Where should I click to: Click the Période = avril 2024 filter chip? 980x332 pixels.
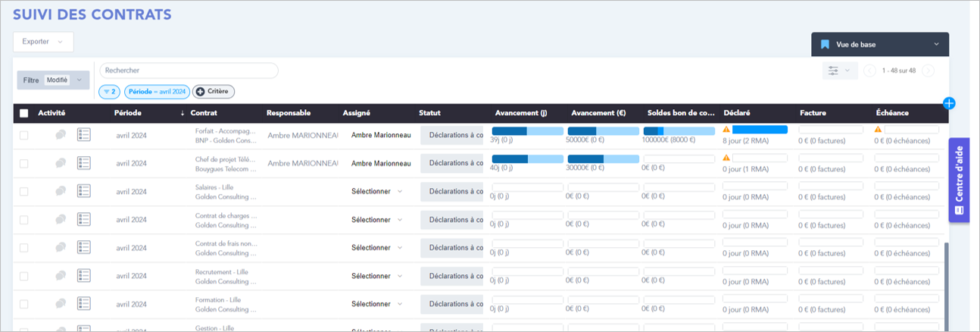[x=157, y=92]
